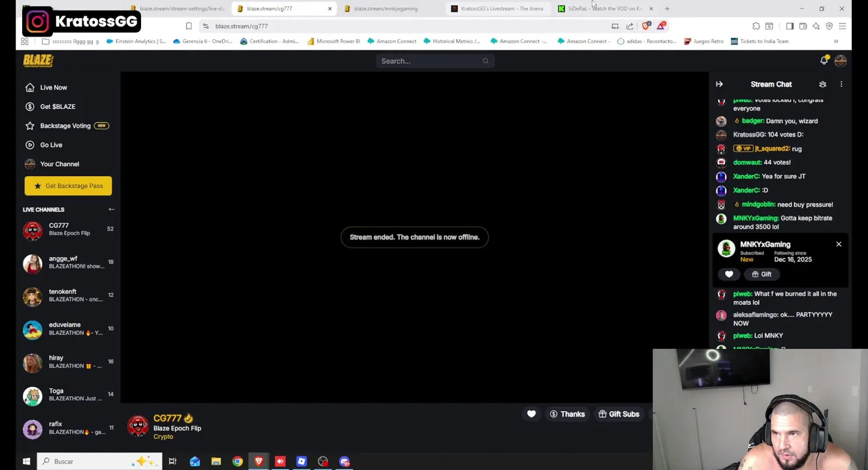Screen dimensions: 868x470
Task: Click the Thanks button
Action: click(x=568, y=414)
